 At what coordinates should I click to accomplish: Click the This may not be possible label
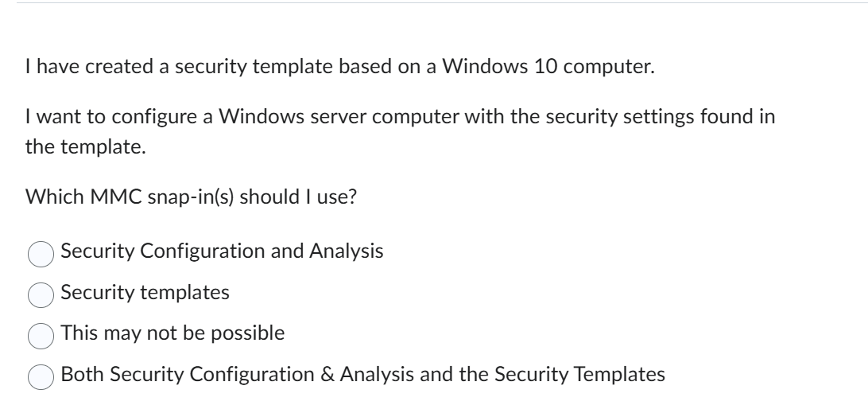[172, 333]
